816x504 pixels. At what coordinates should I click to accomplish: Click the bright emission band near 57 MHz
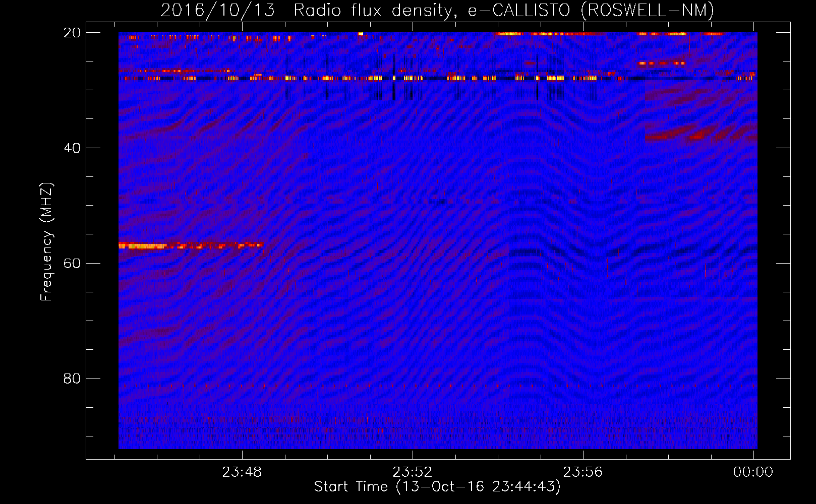pos(191,245)
